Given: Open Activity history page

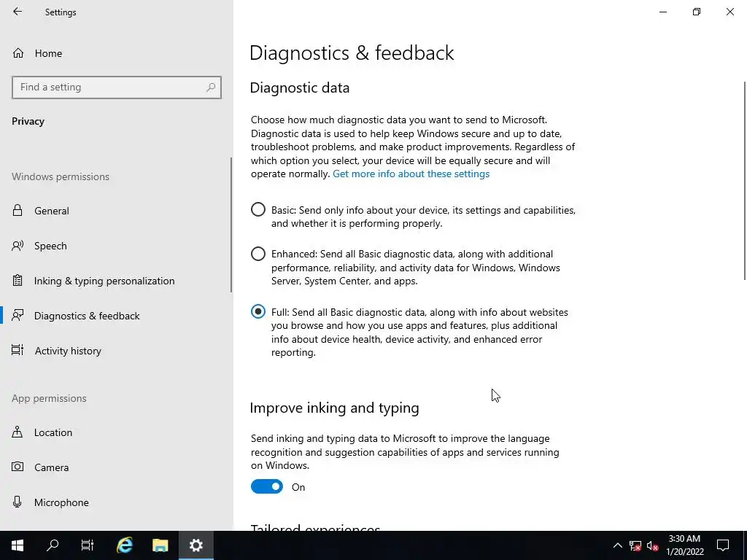Looking at the screenshot, I should tap(115, 351).
